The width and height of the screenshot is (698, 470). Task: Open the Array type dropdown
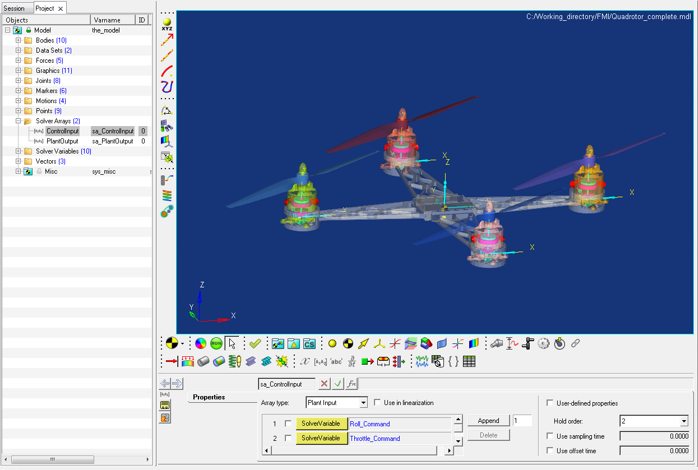tap(336, 403)
